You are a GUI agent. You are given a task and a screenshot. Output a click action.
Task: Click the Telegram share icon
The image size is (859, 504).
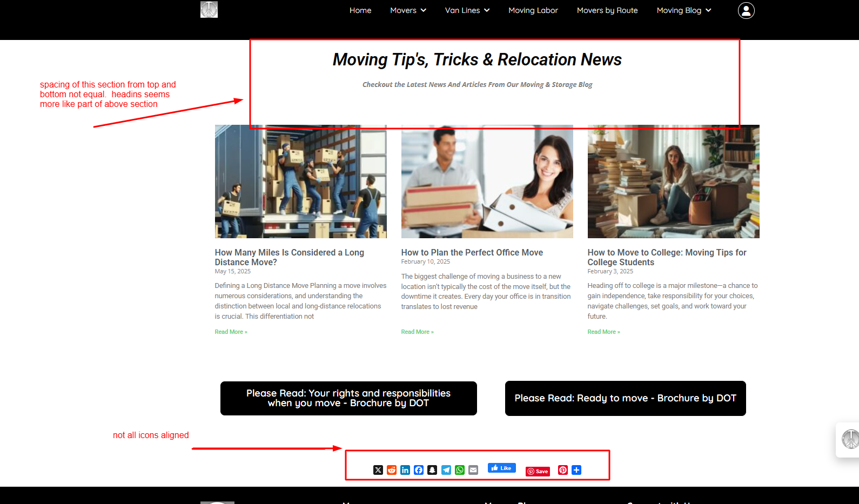446,470
